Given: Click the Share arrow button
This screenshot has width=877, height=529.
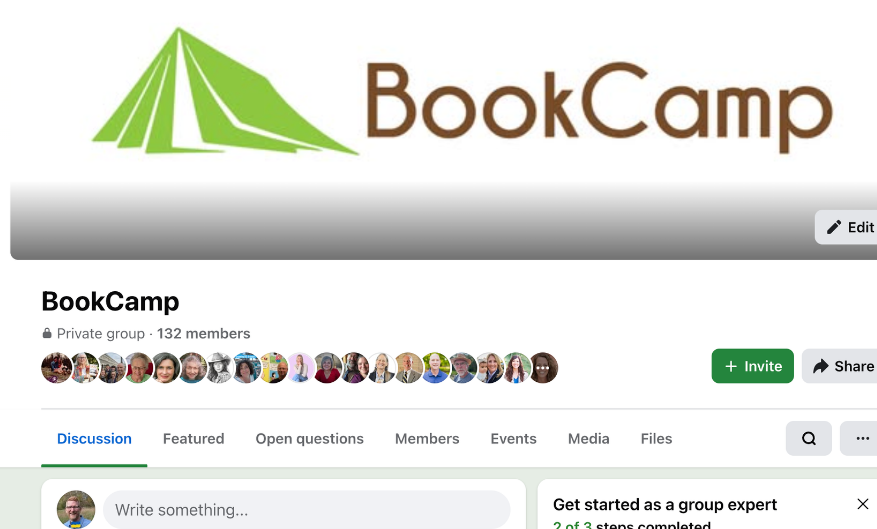Looking at the screenshot, I should [840, 366].
